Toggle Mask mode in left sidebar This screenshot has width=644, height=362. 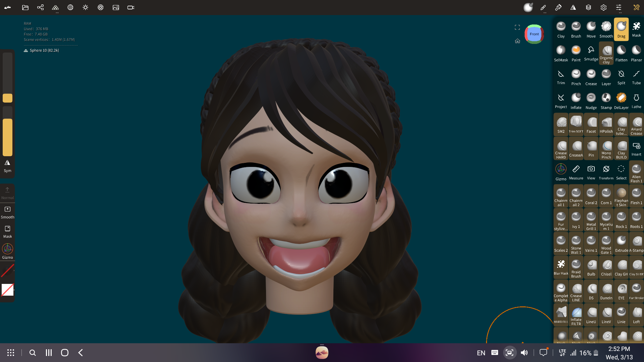pyautogui.click(x=7, y=232)
